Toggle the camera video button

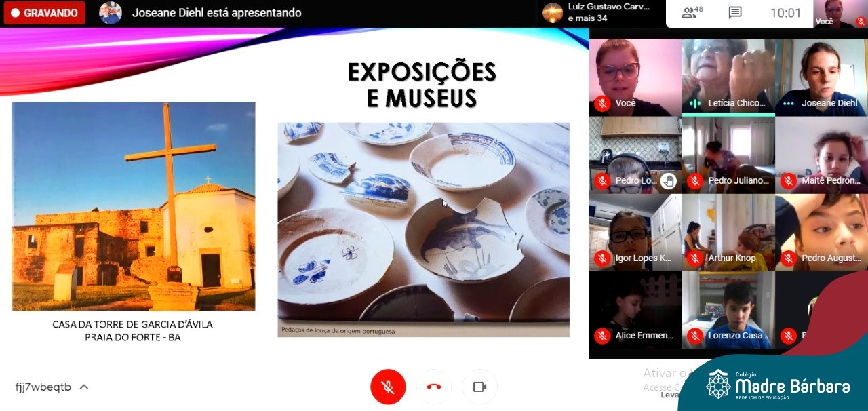click(479, 387)
